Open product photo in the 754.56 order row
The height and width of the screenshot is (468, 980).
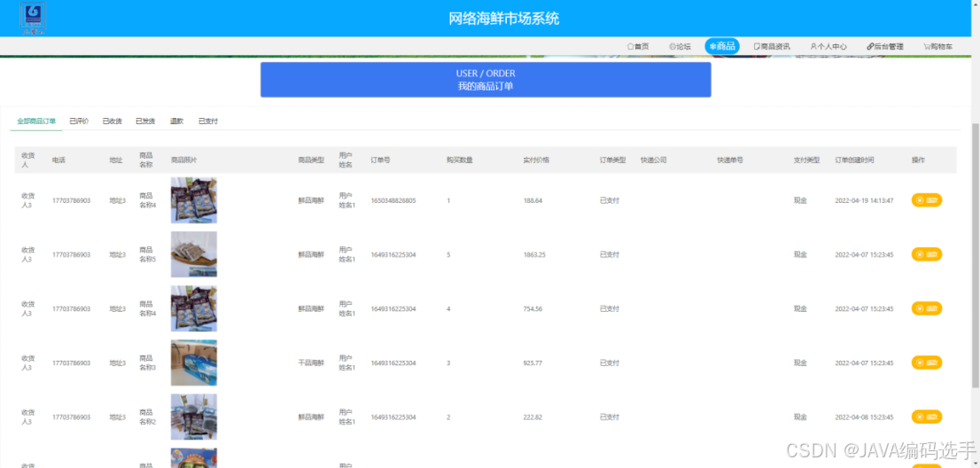click(194, 308)
